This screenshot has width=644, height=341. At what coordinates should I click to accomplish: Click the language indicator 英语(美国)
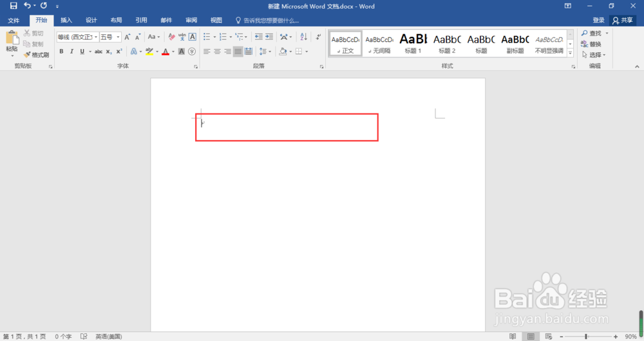tap(109, 336)
